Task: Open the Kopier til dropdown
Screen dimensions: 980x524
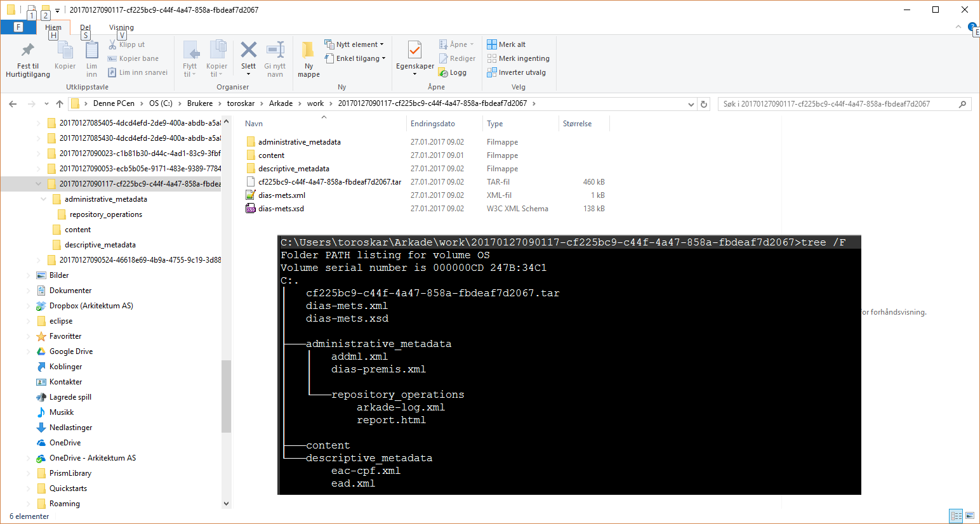Action: [216, 60]
